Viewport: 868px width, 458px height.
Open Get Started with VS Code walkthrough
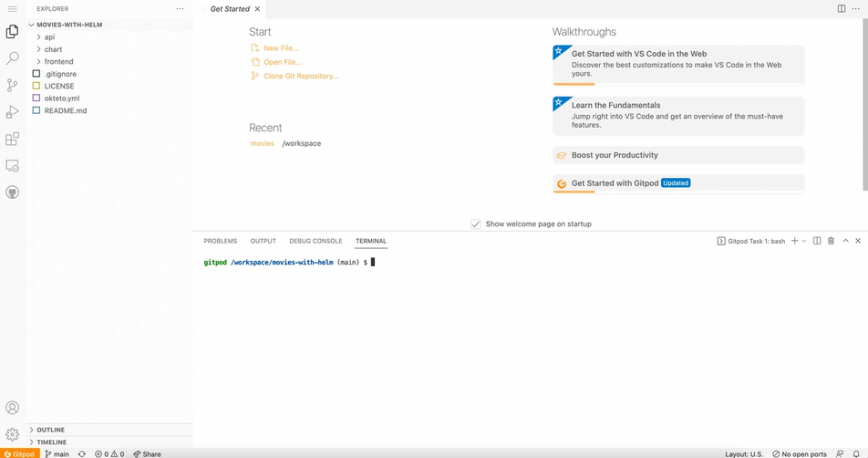click(678, 66)
